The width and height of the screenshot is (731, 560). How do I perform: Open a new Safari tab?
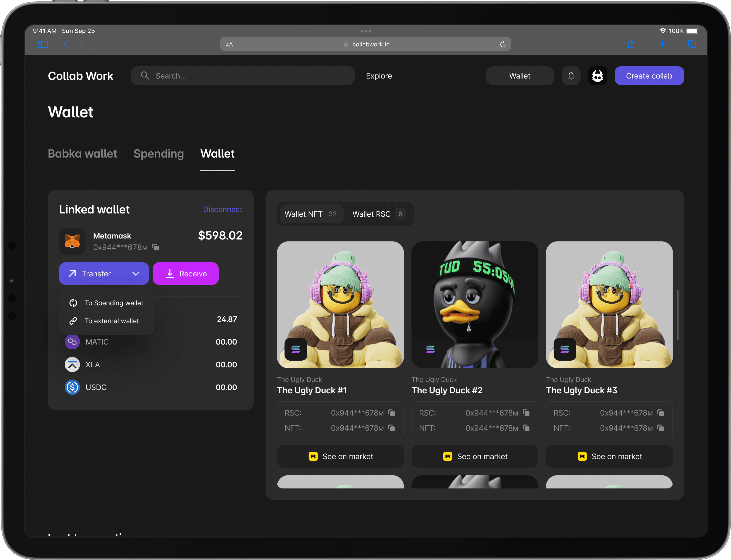tap(662, 44)
